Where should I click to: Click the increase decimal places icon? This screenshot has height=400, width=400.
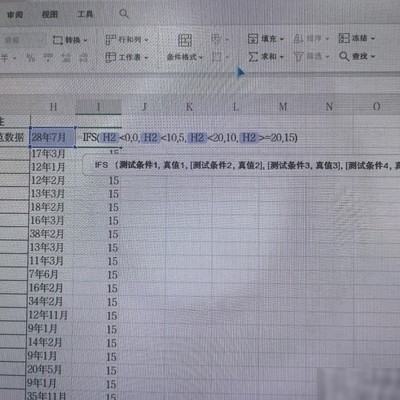(x=66, y=58)
